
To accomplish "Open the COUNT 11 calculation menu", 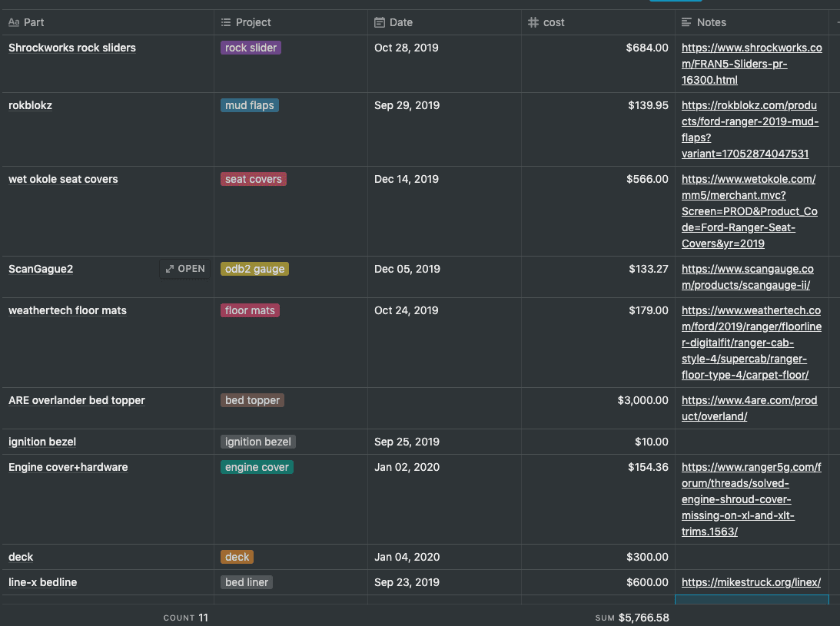I will tap(185, 618).
